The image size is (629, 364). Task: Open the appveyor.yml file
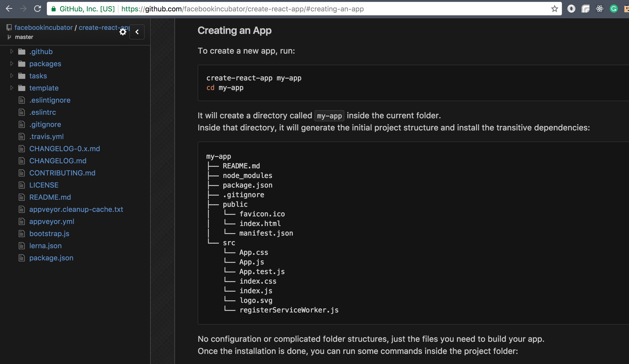pos(52,221)
